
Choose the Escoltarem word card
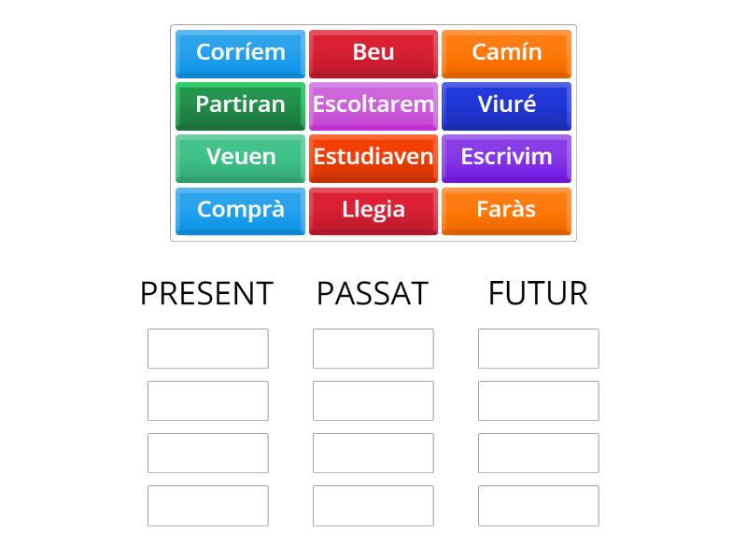[x=373, y=105]
